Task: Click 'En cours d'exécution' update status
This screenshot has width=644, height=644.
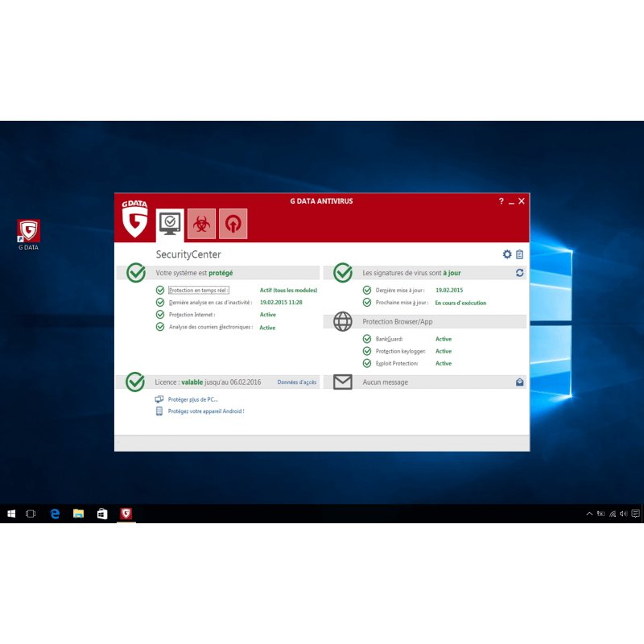Action: tap(460, 303)
